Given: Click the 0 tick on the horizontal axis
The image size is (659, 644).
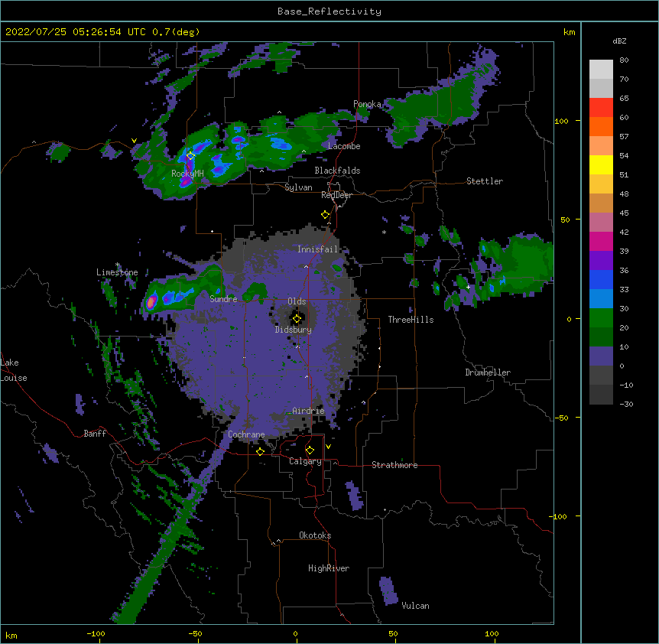Looking at the screenshot, I should (x=295, y=633).
